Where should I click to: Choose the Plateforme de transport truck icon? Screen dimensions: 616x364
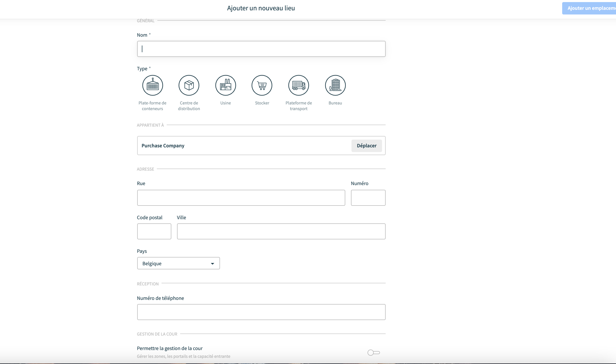[299, 85]
